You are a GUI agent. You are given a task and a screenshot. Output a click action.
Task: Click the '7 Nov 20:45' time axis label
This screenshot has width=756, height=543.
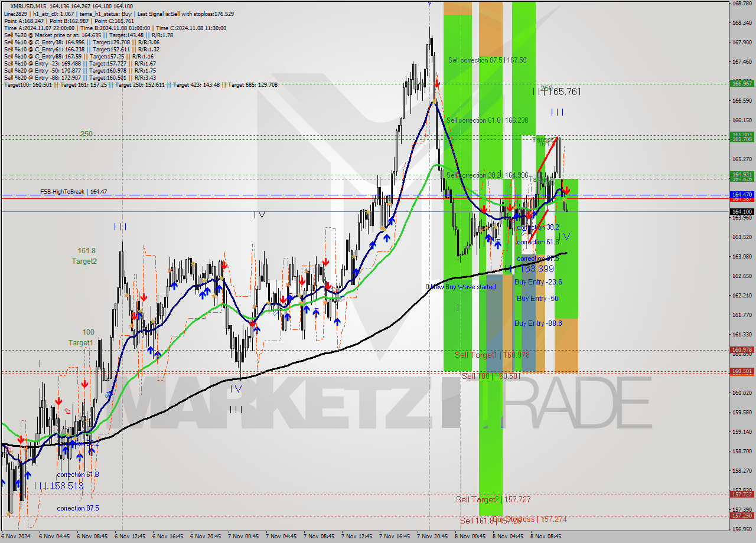click(434, 537)
